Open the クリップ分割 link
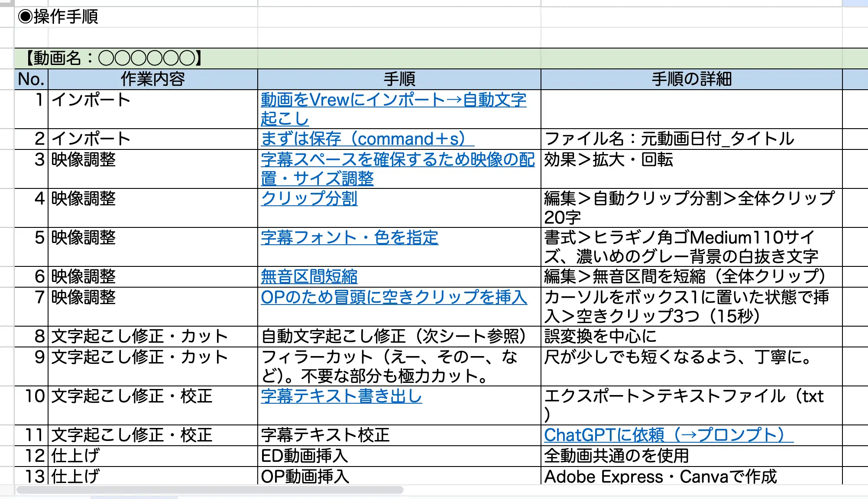 click(x=309, y=198)
